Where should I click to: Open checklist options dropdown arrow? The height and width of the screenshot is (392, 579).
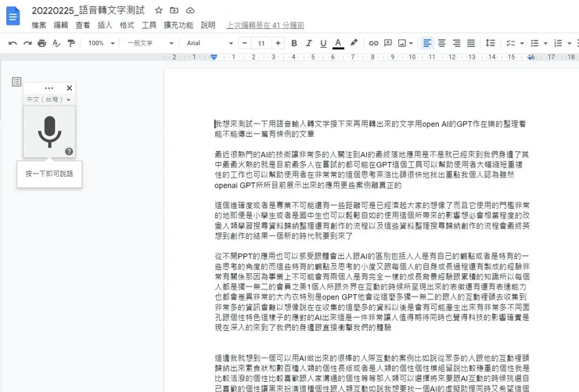click(x=522, y=44)
